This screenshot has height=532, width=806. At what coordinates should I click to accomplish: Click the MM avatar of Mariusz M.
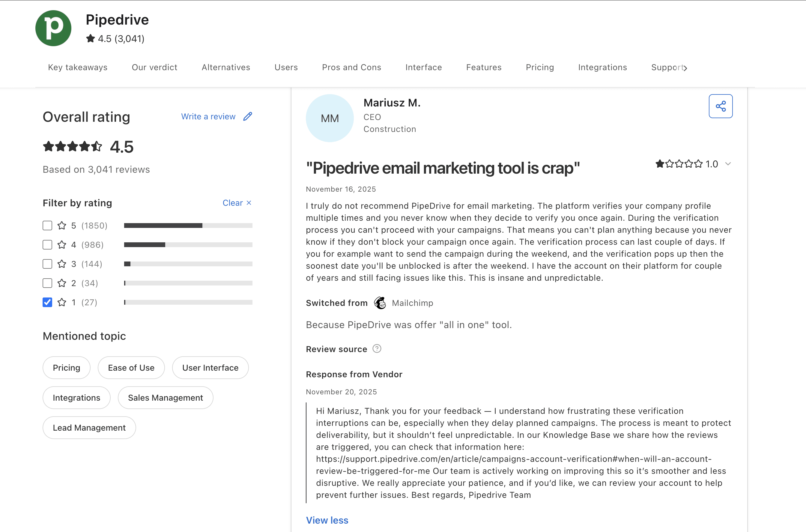(x=330, y=118)
